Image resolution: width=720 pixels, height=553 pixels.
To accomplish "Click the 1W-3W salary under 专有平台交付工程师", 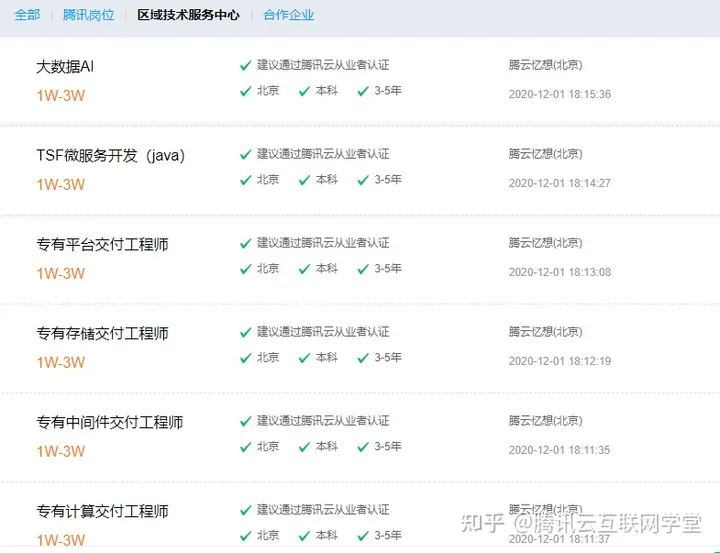I will click(61, 274).
